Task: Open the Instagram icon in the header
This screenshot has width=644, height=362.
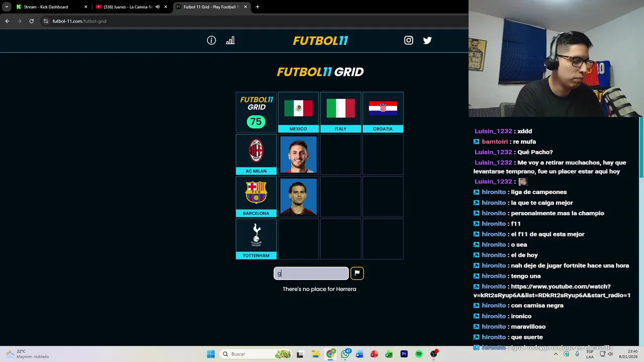Action: 409,40
